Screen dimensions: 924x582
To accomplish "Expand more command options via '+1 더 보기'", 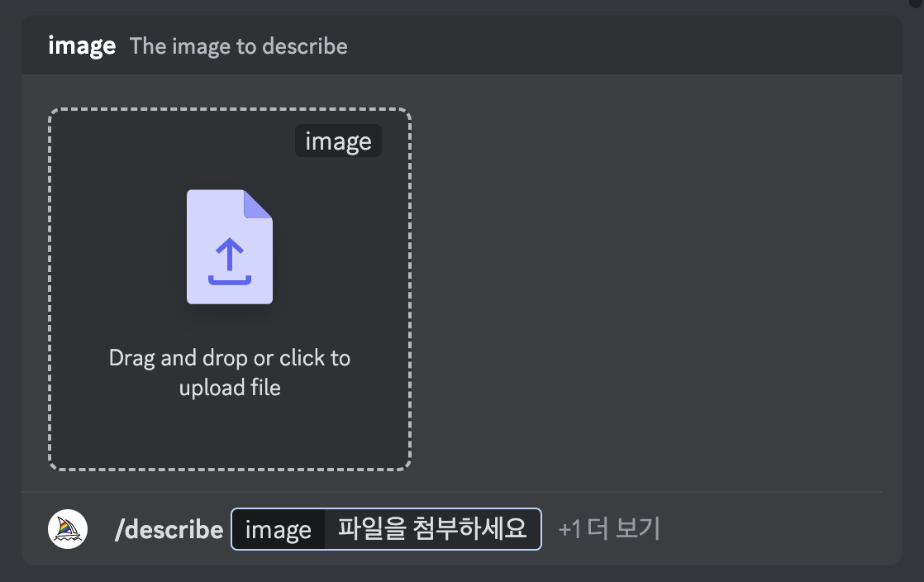I will (607, 528).
